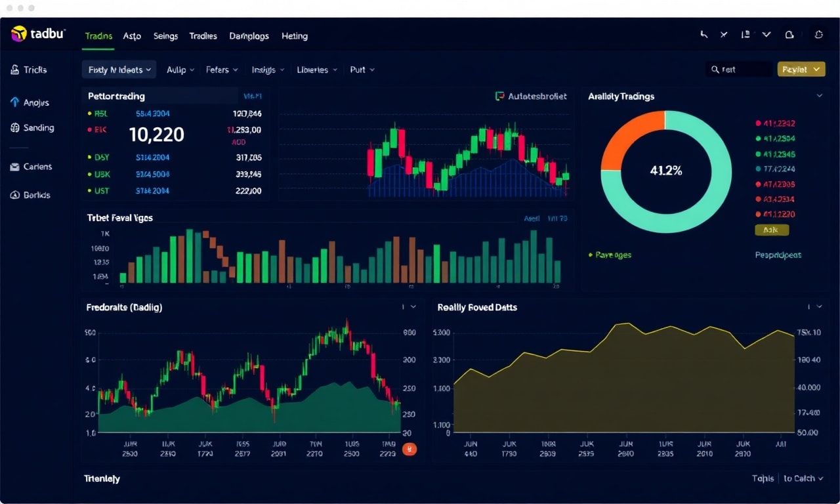This screenshot has height=504, width=840.
Task: Click the bell notification icon in header
Action: click(790, 35)
